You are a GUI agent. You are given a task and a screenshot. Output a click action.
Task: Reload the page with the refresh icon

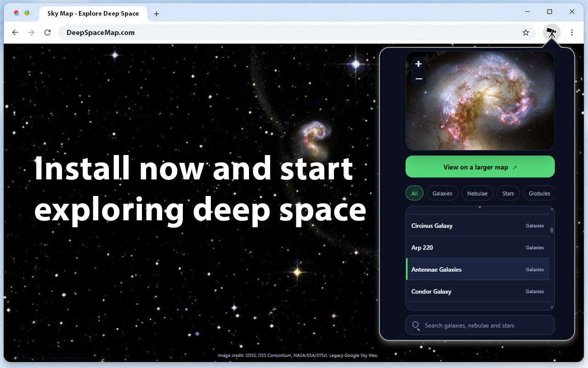coord(47,32)
